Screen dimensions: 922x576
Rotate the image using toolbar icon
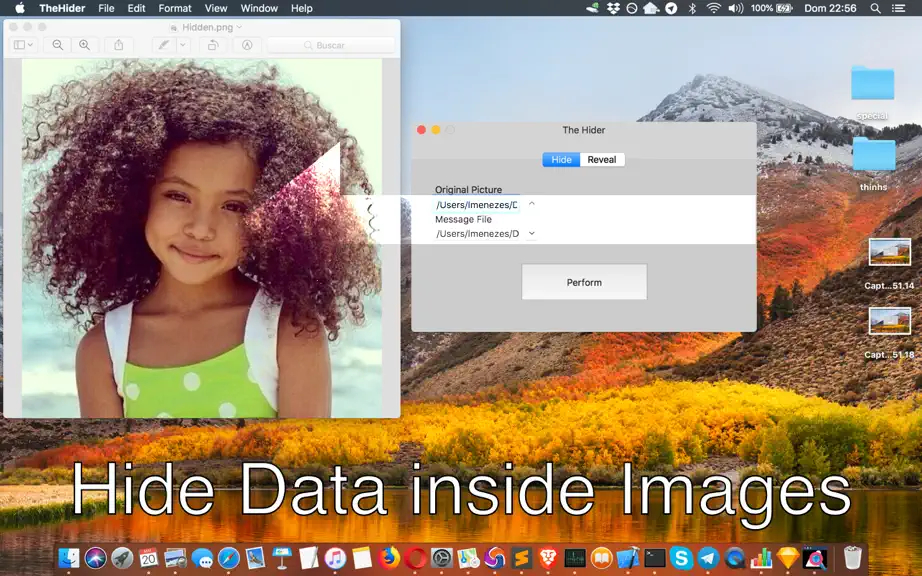pyautogui.click(x=213, y=45)
